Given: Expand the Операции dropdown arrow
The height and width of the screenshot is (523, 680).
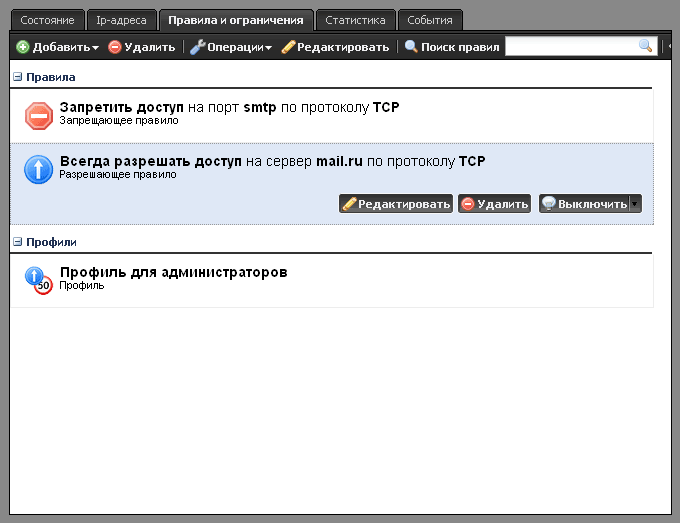Looking at the screenshot, I should [x=268, y=47].
